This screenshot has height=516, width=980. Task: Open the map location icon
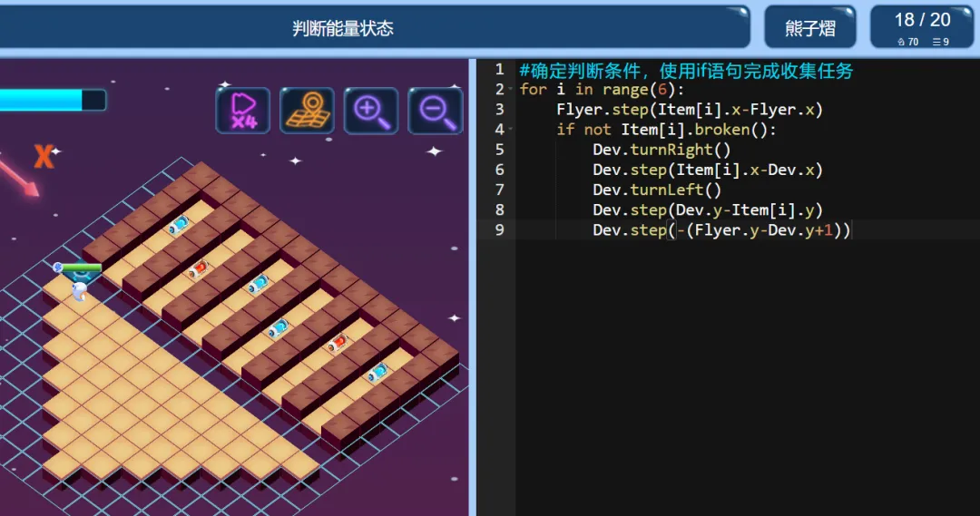(x=307, y=111)
